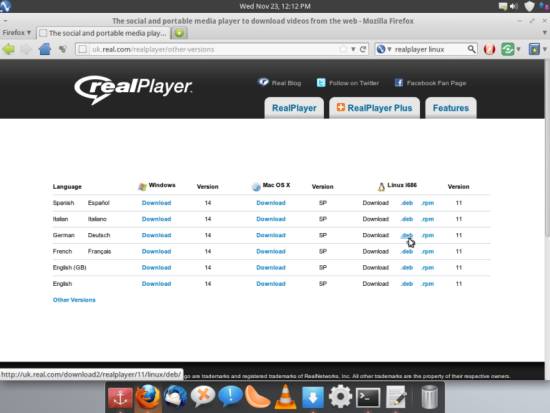Open the URL history dropdown arrow
This screenshot has height=413, width=550.
(353, 49)
